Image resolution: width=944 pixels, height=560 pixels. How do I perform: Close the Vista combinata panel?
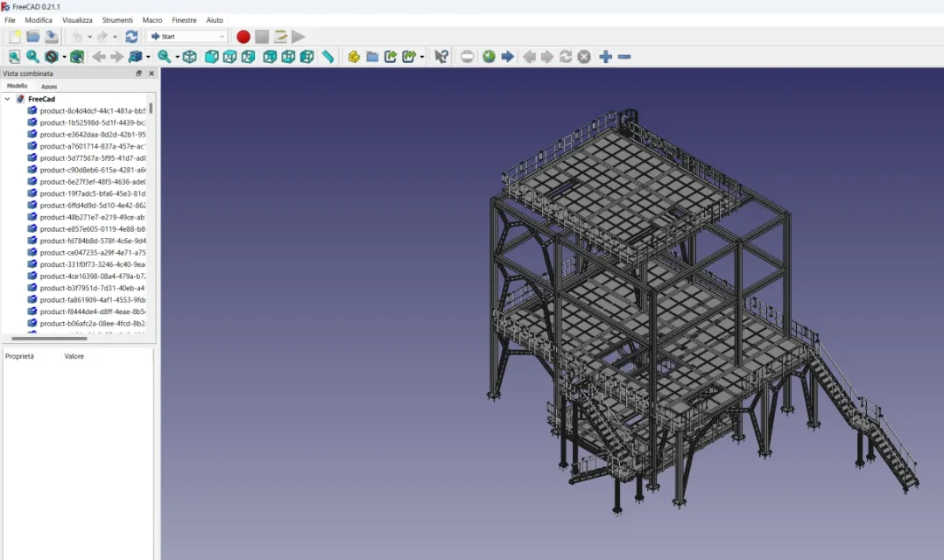[151, 73]
